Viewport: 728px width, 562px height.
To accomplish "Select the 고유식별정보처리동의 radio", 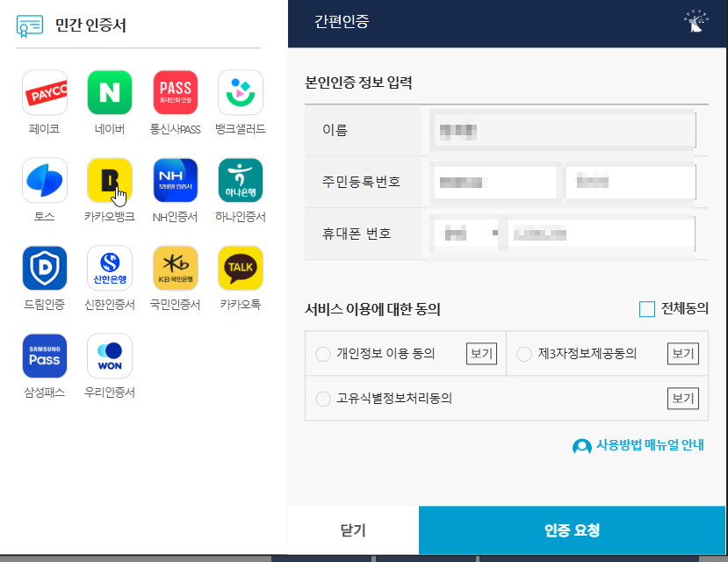I will tap(322, 399).
